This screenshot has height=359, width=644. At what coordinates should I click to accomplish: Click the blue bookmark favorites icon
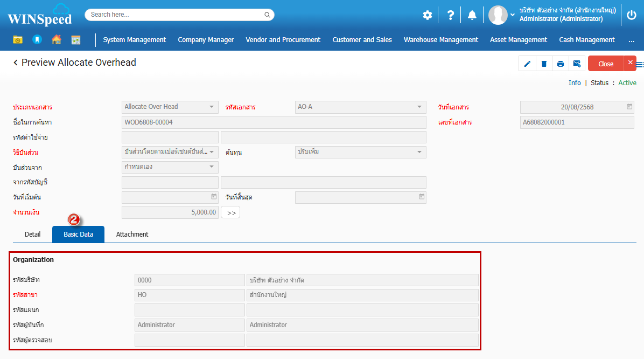point(37,40)
